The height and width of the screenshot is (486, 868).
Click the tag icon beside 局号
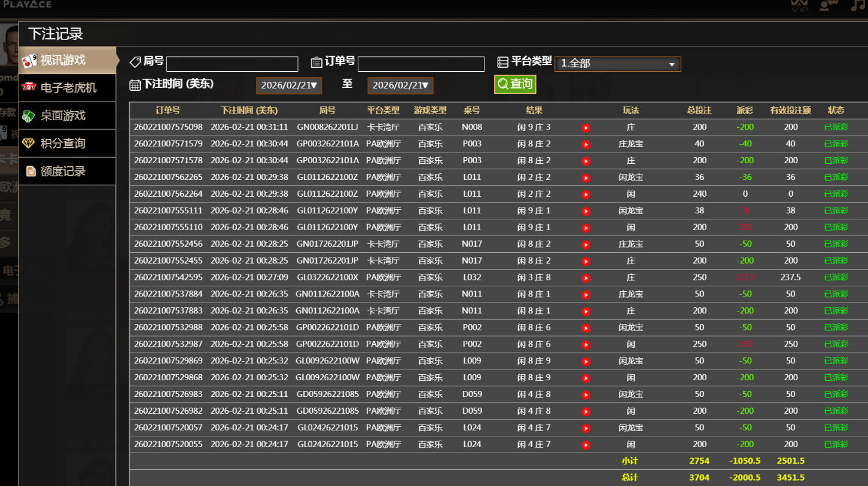coord(134,62)
